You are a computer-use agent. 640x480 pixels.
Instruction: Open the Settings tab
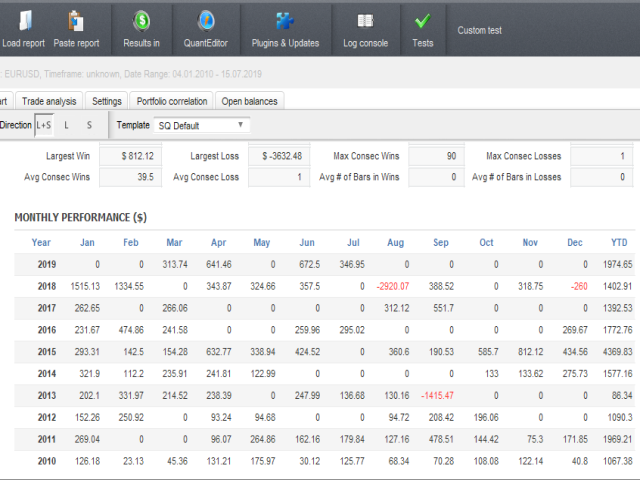click(x=107, y=101)
